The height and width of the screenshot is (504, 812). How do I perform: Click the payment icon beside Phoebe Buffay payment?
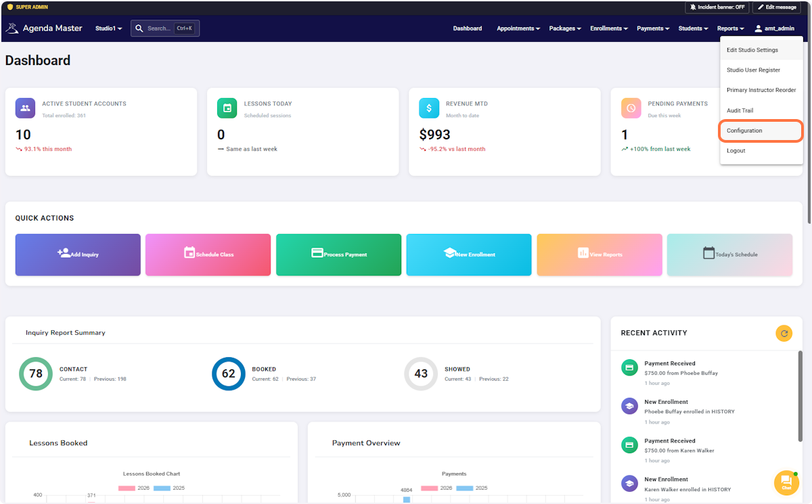pyautogui.click(x=629, y=367)
